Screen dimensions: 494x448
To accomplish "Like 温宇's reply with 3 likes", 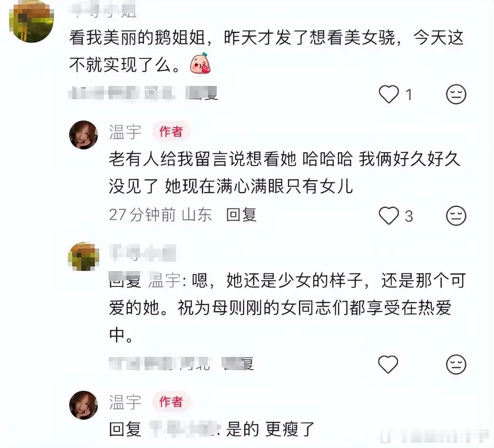I will click(388, 216).
